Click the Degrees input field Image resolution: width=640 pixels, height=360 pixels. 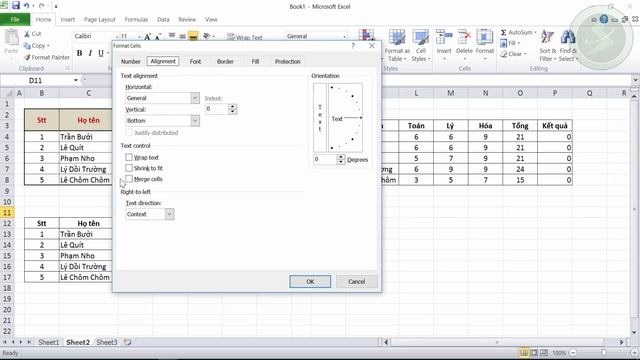325,159
